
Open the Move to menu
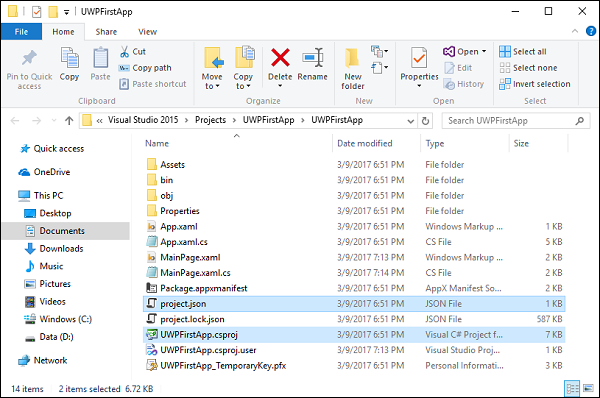[x=212, y=68]
